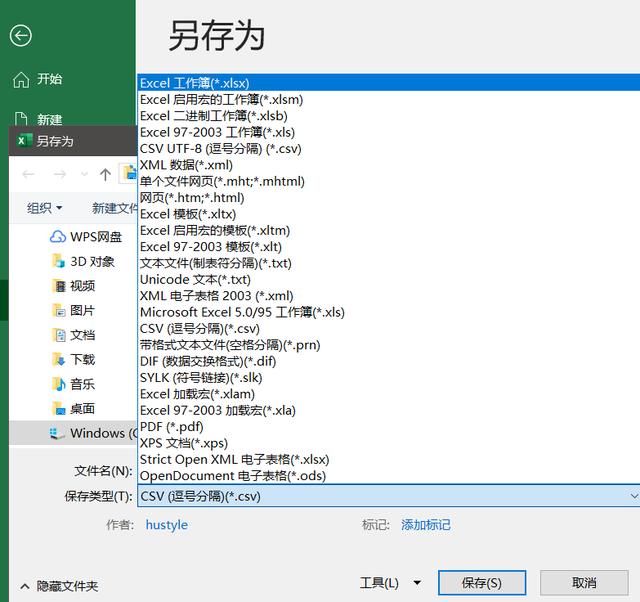
Task: Click the 取消 cancel button
Action: click(x=584, y=583)
